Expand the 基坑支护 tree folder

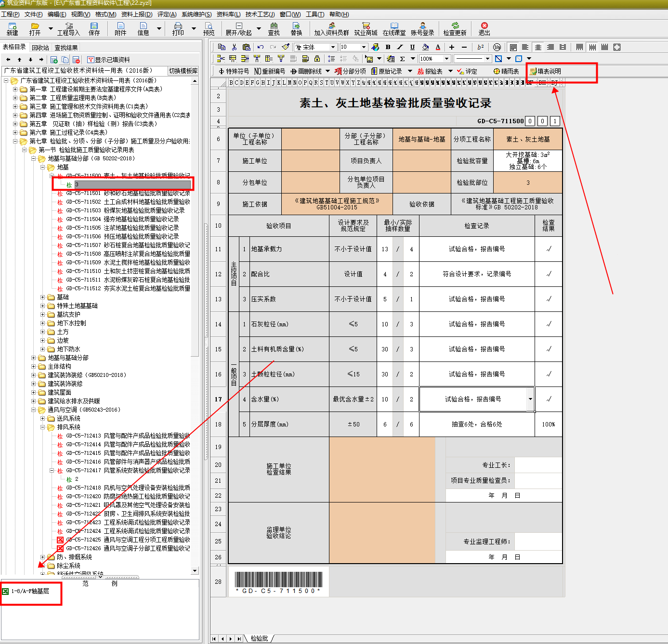[42, 315]
